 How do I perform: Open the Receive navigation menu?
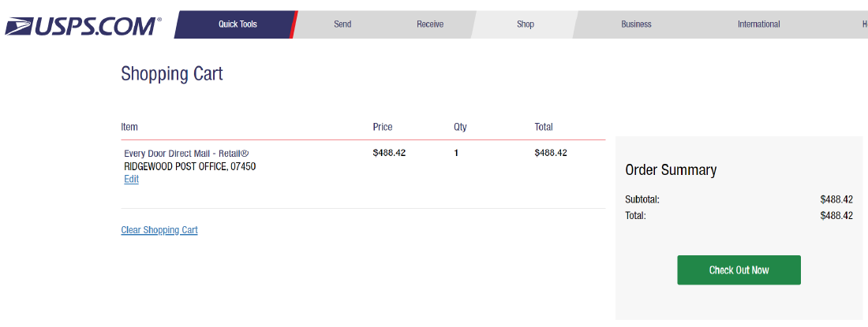pyautogui.click(x=430, y=24)
